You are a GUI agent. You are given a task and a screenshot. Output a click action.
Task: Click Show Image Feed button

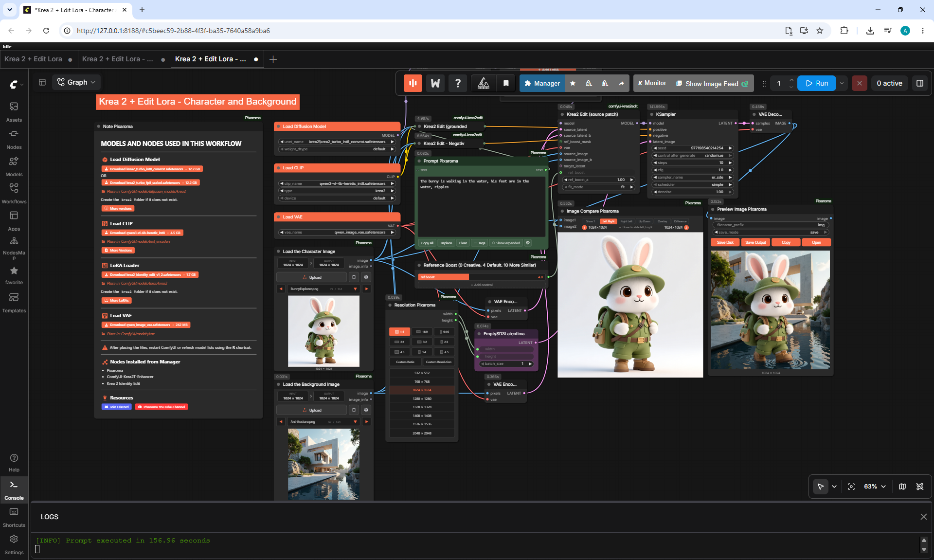712,83
